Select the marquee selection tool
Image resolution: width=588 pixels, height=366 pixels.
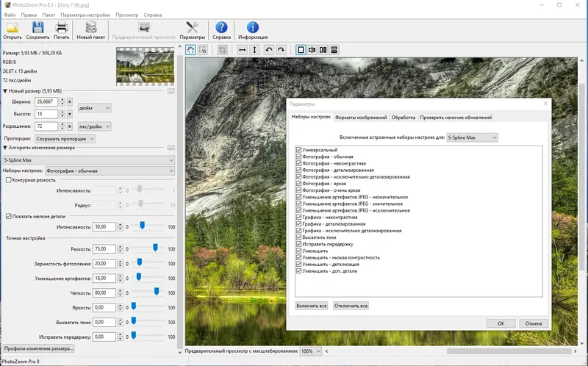[x=203, y=50]
